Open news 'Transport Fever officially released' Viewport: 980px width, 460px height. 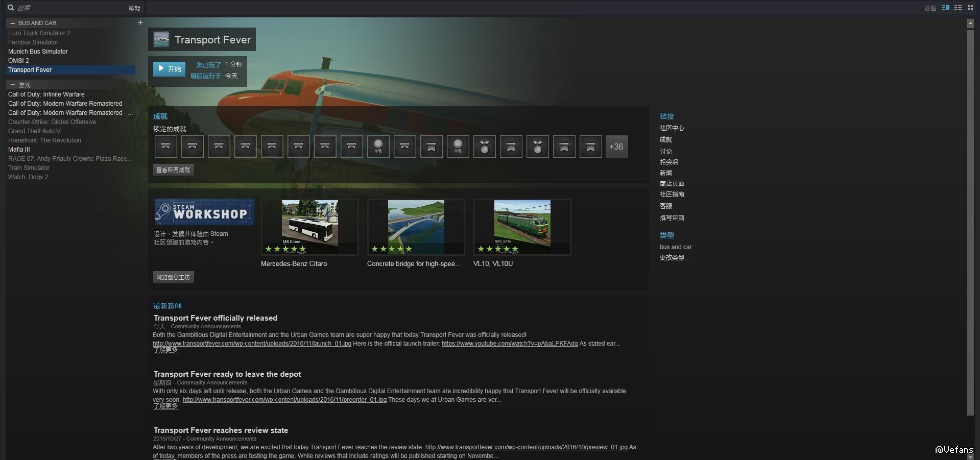tap(216, 318)
